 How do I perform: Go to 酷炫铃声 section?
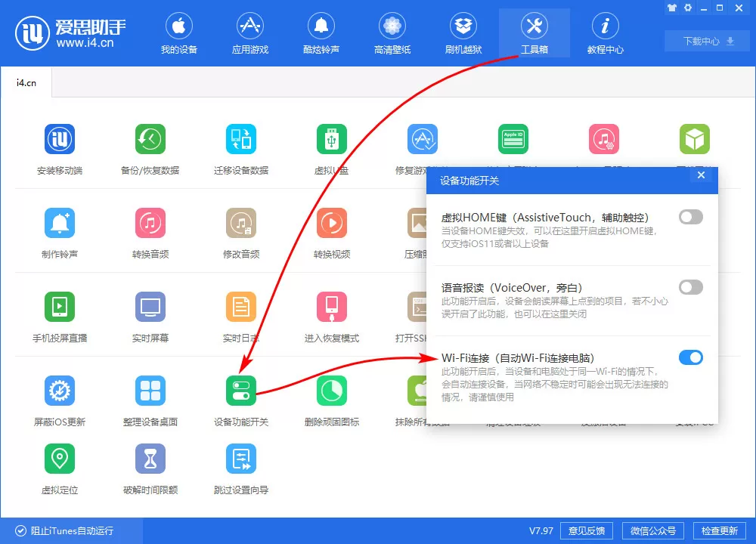(321, 33)
